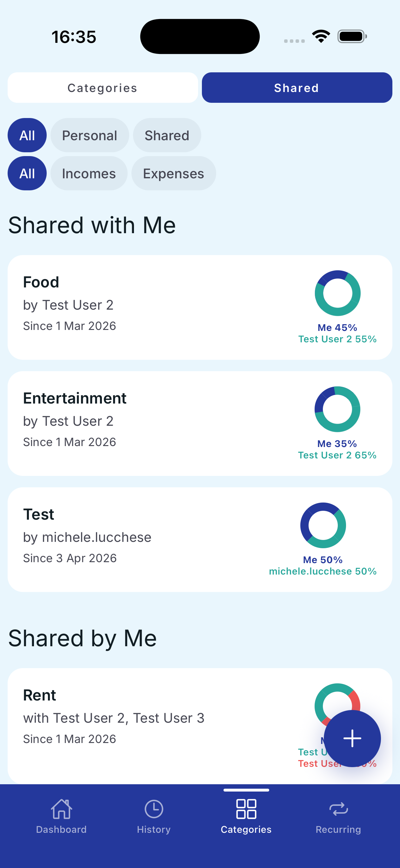Select the Personal filter chip
This screenshot has height=868, width=400.
click(x=90, y=135)
